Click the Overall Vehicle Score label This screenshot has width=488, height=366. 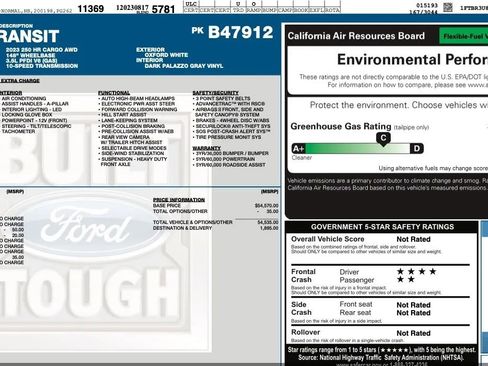328,239
